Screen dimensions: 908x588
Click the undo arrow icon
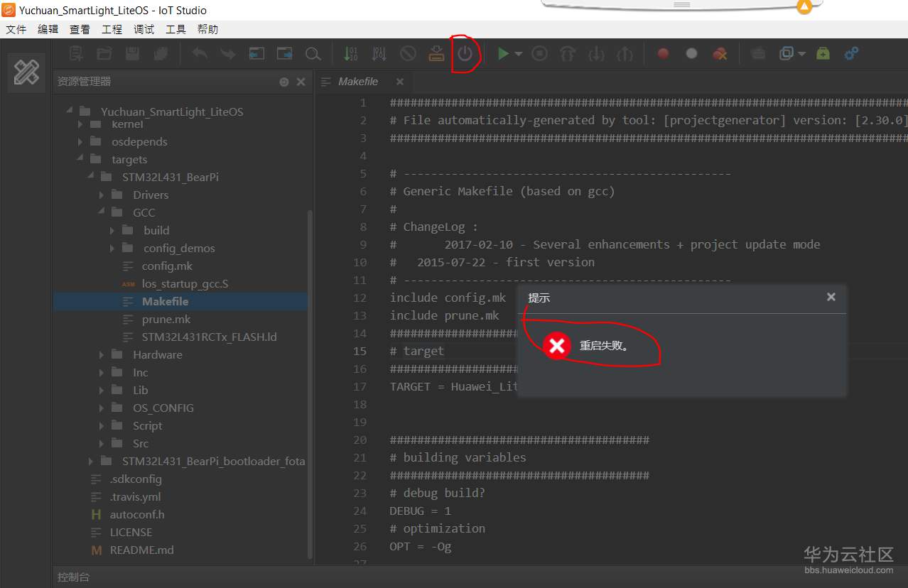point(200,53)
